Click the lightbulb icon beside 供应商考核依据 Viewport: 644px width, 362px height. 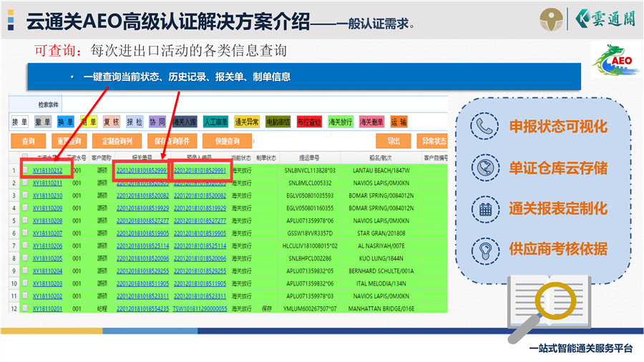pyautogui.click(x=485, y=250)
